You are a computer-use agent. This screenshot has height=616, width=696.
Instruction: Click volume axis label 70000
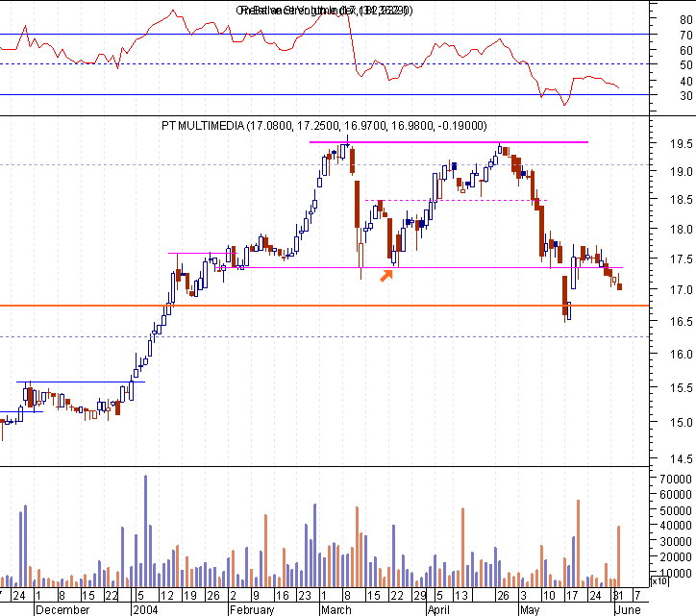pos(676,480)
